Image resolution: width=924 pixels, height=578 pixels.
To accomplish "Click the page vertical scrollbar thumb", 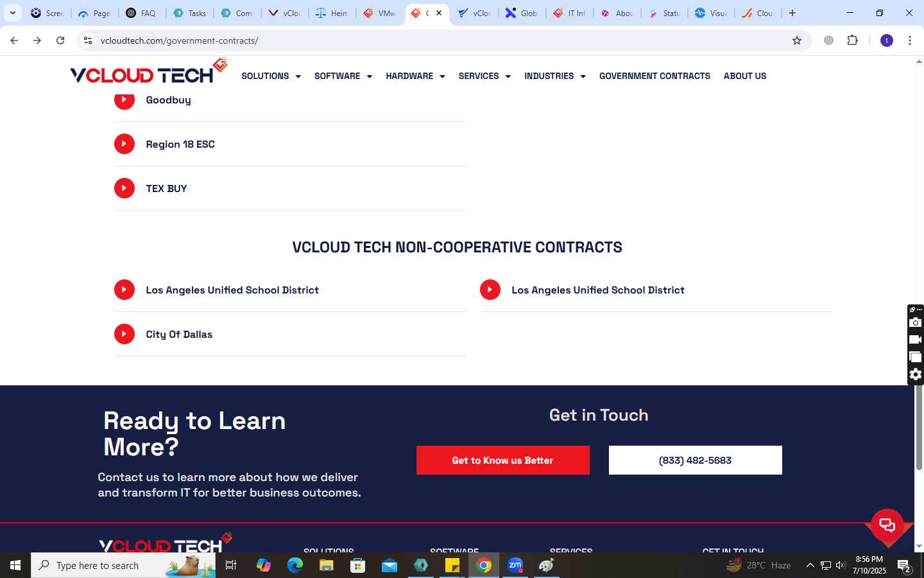I will (x=919, y=427).
